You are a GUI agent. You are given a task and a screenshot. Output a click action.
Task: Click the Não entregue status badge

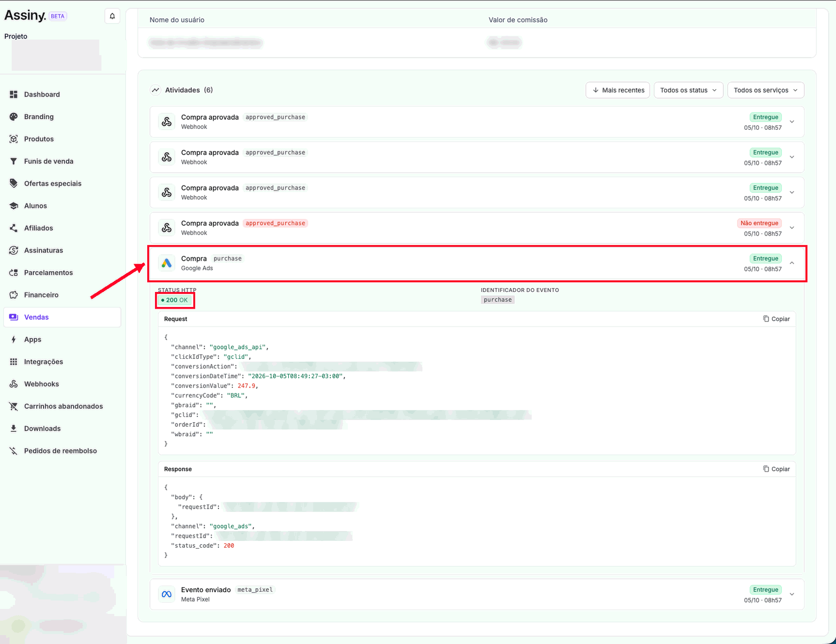tap(759, 223)
